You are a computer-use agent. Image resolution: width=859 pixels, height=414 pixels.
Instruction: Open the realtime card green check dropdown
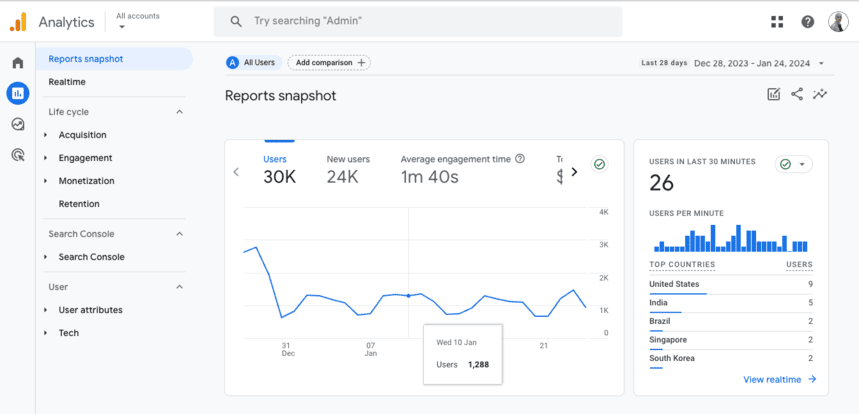[793, 164]
